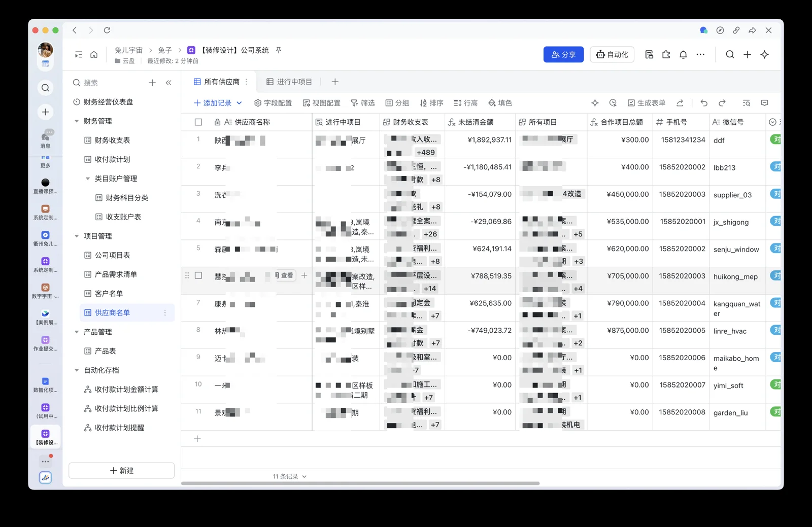Click the home icon in header

pyautogui.click(x=94, y=55)
